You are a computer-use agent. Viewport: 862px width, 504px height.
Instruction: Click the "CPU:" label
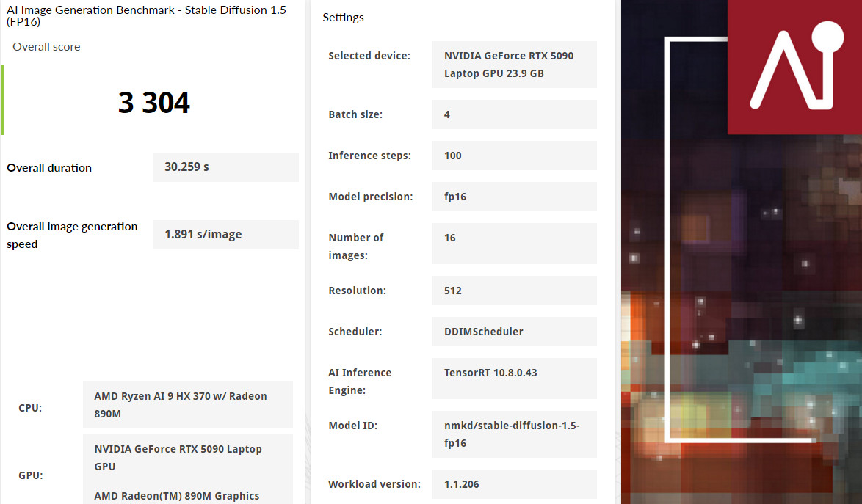coord(30,408)
